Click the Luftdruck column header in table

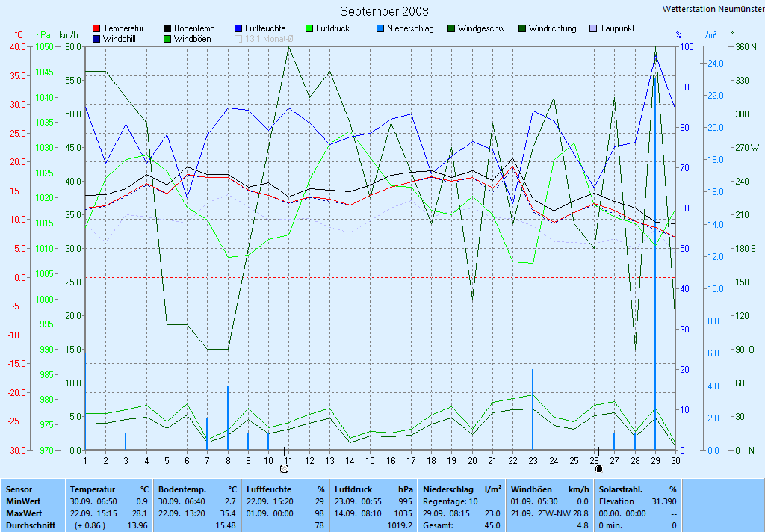(x=355, y=489)
